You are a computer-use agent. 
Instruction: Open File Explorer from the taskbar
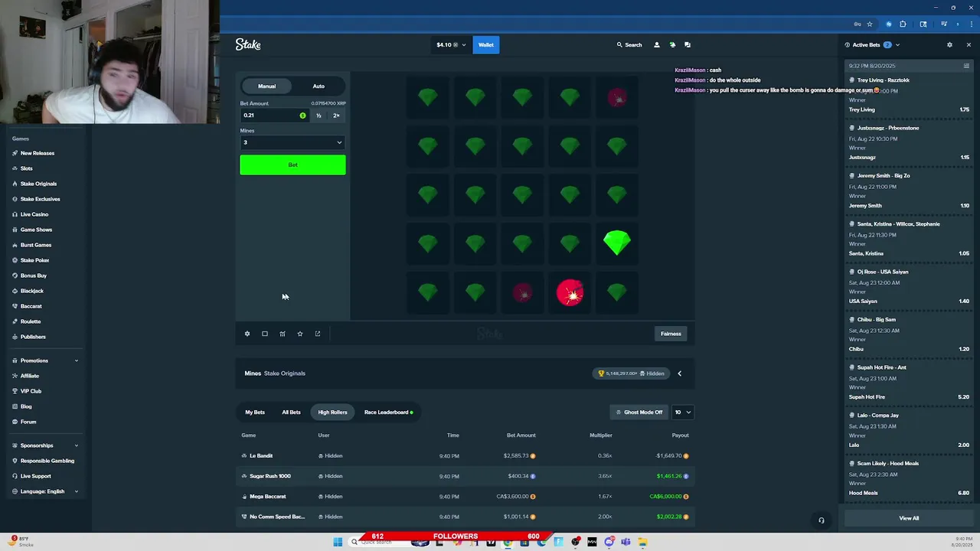pyautogui.click(x=642, y=542)
